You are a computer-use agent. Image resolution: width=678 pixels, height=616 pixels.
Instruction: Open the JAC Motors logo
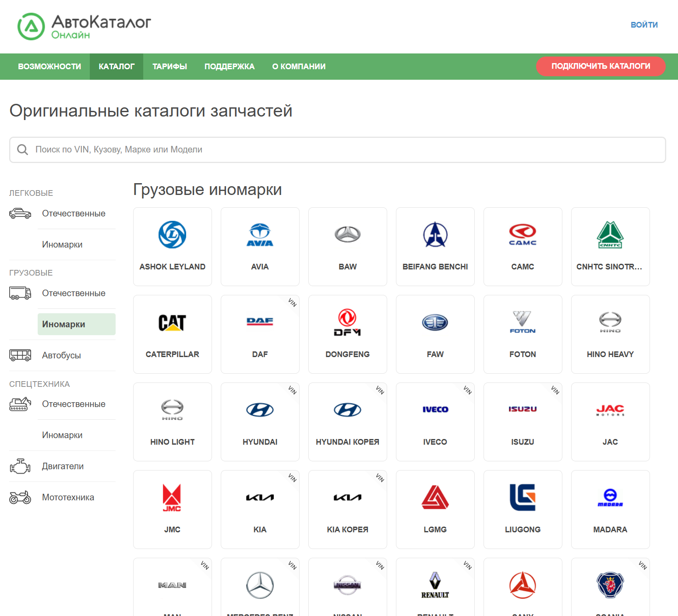[x=611, y=410]
